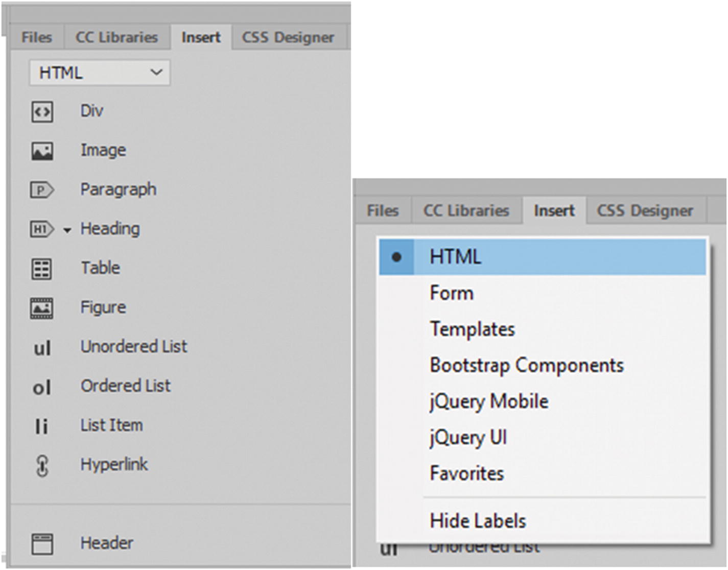Viewport: 728px width, 570px height.
Task: Switch to the CSS Designer tab on left panel
Action: tap(288, 37)
